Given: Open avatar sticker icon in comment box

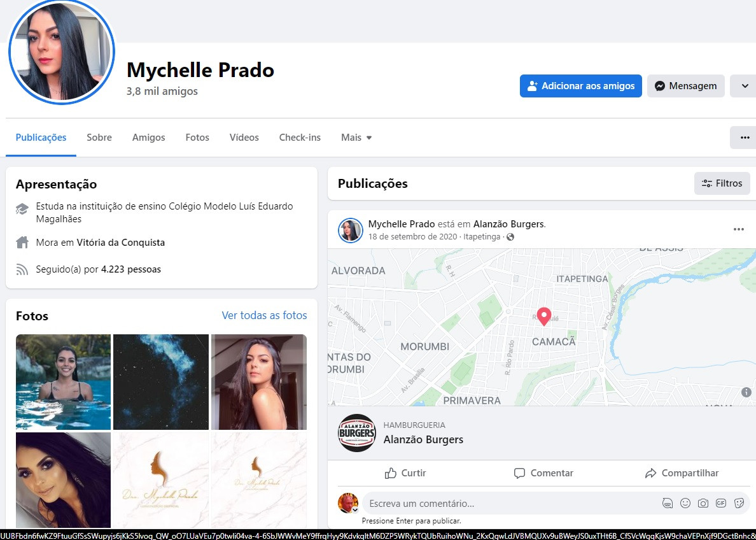Looking at the screenshot, I should (x=668, y=503).
